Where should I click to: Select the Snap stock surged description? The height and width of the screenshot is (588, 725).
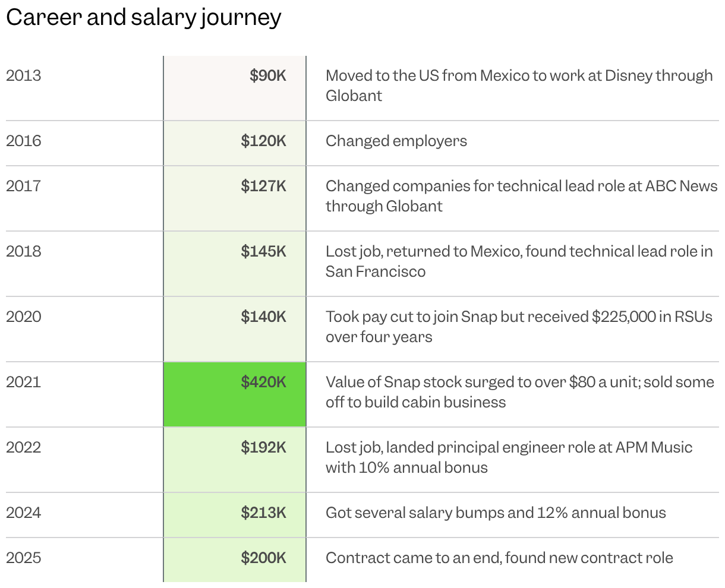(519, 392)
